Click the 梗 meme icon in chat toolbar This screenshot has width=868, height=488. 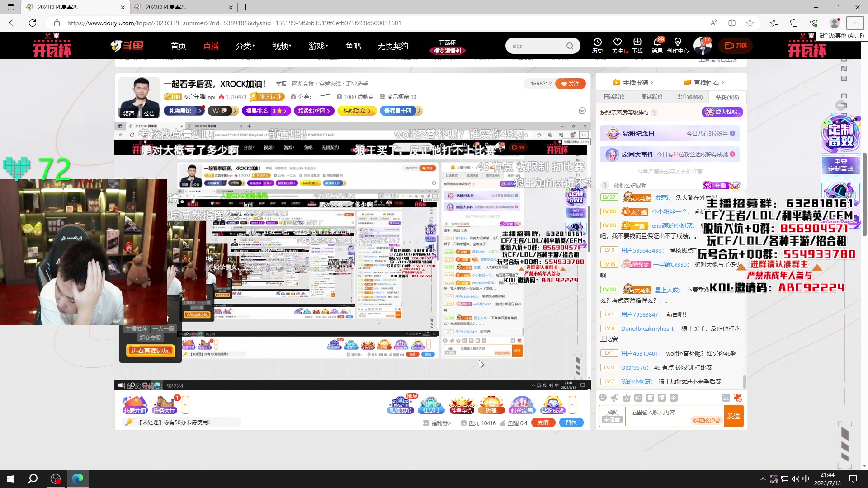661,397
